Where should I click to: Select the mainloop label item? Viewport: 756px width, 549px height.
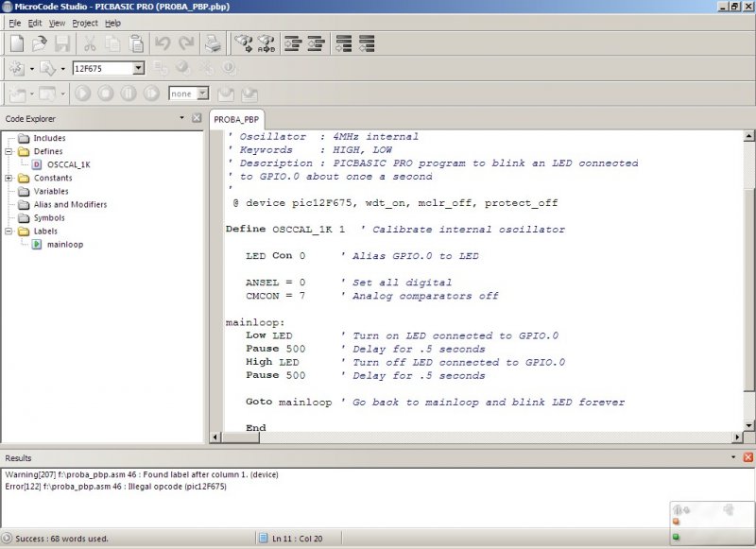coord(65,245)
